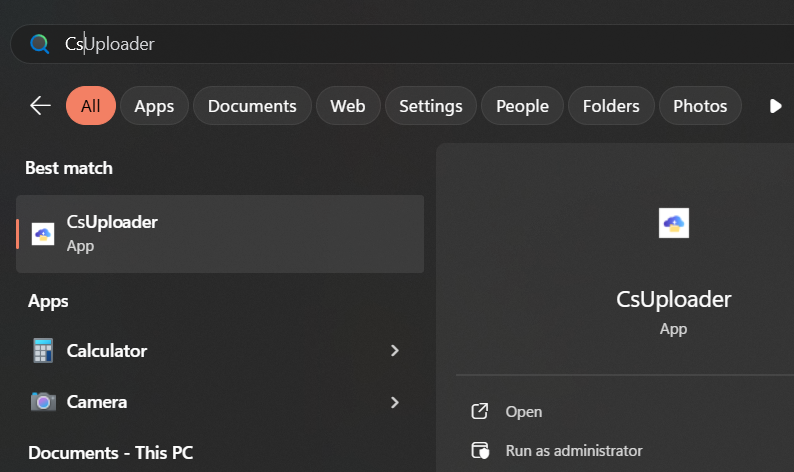Filter results by Settings
The image size is (794, 472).
(430, 106)
